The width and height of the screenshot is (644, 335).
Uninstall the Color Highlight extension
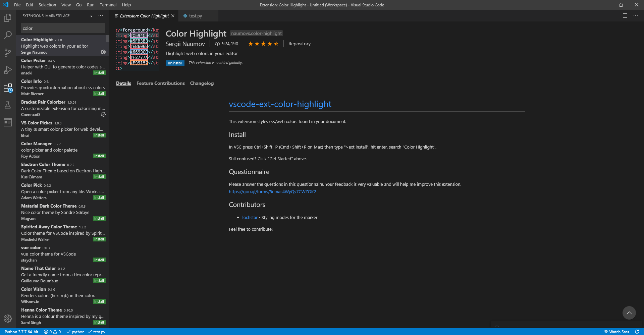coord(175,63)
